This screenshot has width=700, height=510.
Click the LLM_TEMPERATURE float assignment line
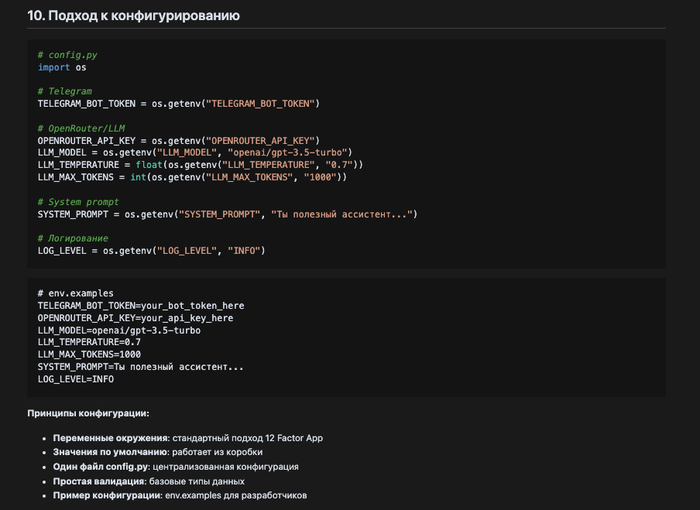click(x=200, y=164)
